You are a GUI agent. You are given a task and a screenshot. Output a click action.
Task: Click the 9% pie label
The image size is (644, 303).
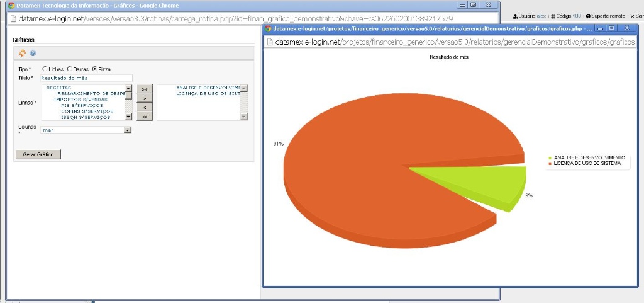click(529, 196)
